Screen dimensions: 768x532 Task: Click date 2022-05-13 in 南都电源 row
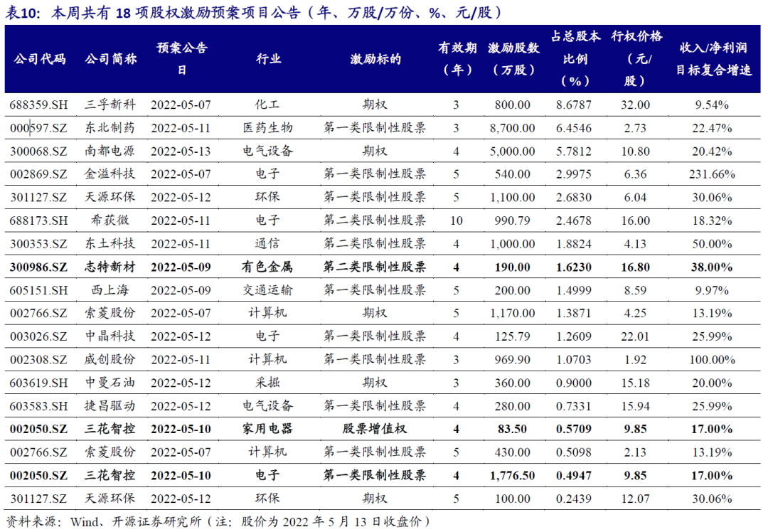coord(181,151)
